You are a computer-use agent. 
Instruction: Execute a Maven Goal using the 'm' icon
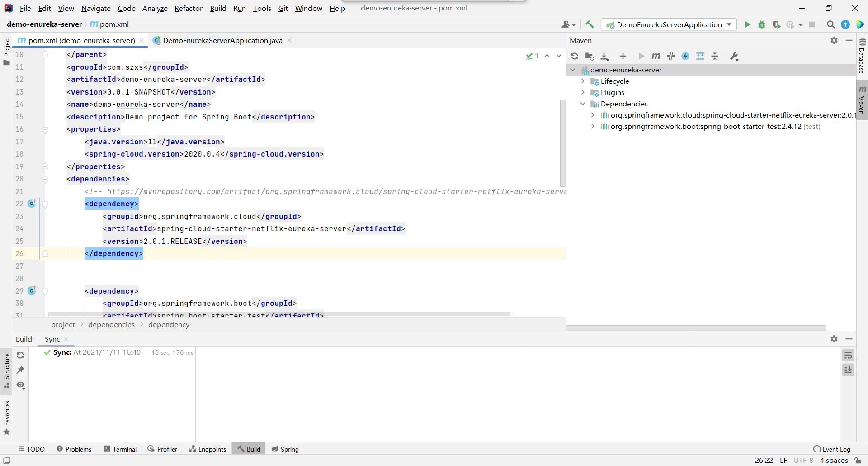click(x=656, y=56)
